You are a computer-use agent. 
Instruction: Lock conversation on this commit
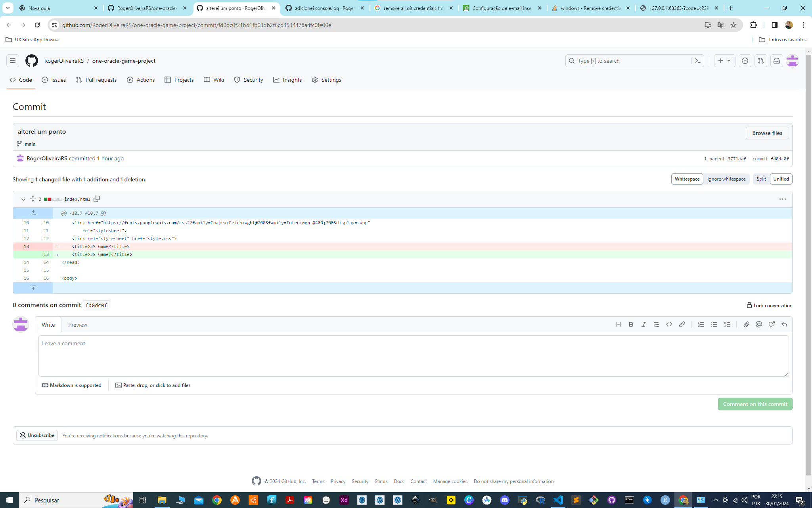click(769, 305)
